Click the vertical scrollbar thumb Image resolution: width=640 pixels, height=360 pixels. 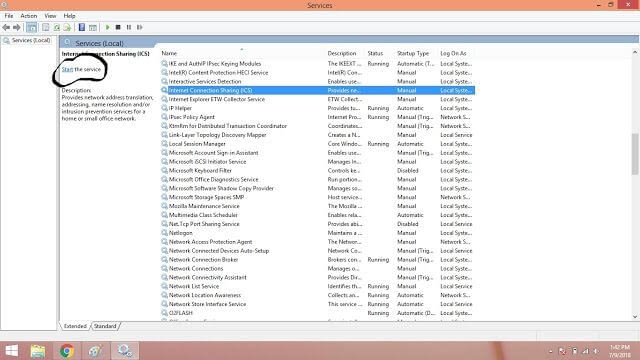click(x=635, y=154)
